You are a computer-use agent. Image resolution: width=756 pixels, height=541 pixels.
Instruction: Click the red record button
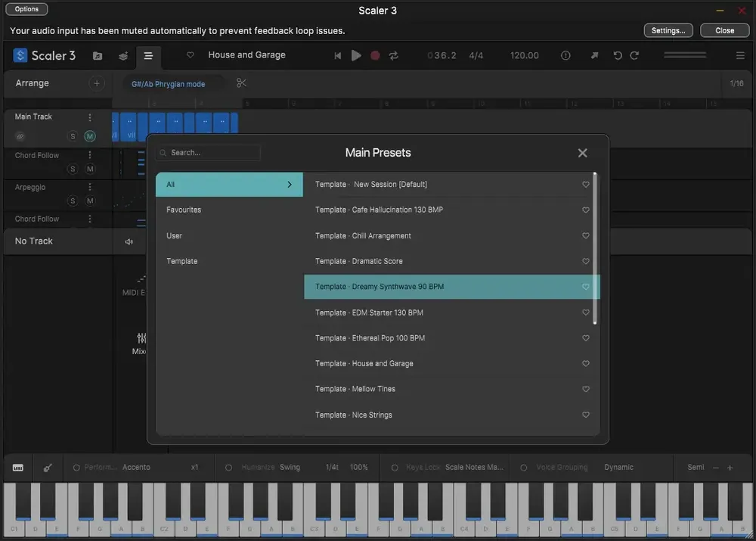tap(375, 55)
